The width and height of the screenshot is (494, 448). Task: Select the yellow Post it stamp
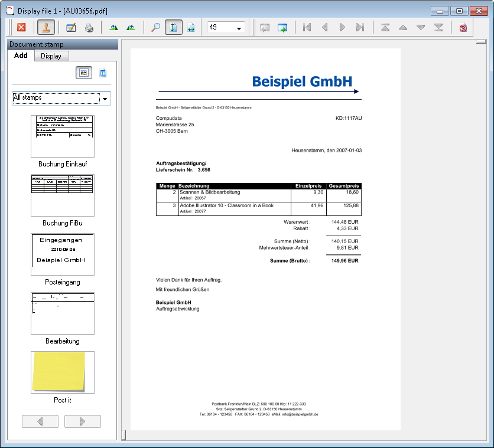(63, 372)
